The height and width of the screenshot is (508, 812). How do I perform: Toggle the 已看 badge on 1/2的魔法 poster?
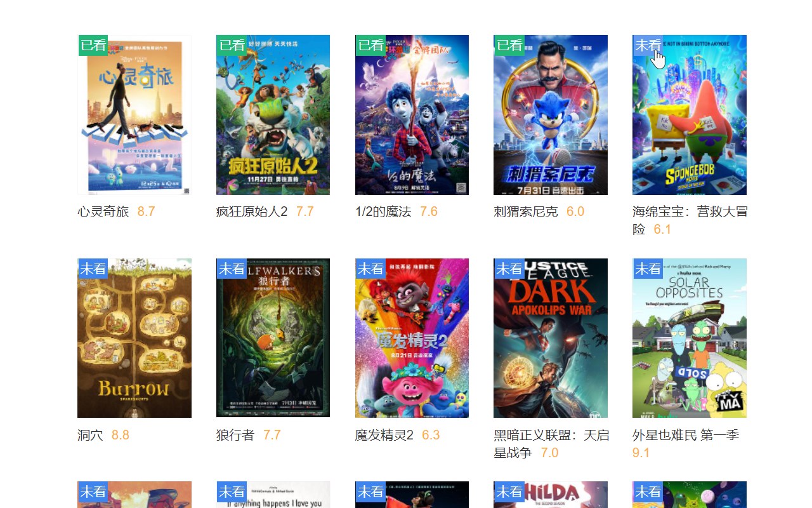[x=370, y=45]
